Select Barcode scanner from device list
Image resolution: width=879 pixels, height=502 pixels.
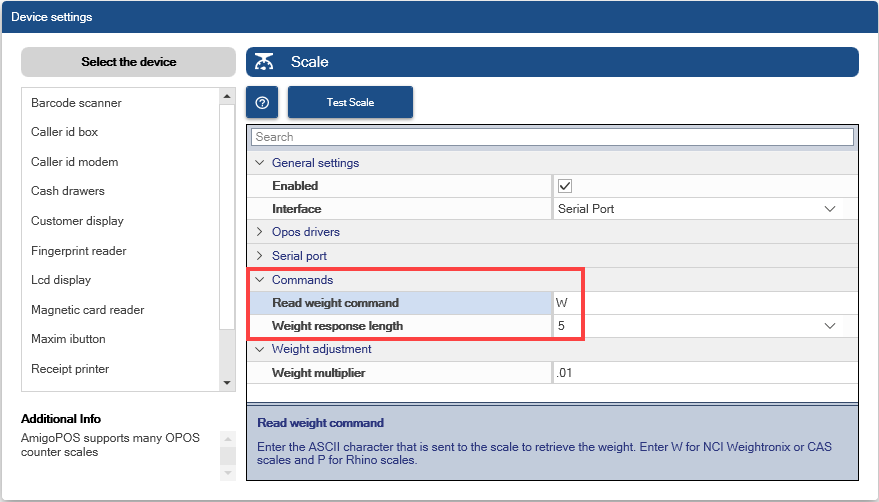pyautogui.click(x=76, y=103)
